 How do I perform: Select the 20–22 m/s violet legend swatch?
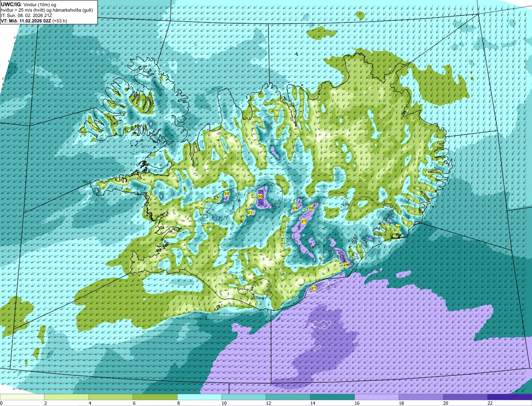pos(465,397)
